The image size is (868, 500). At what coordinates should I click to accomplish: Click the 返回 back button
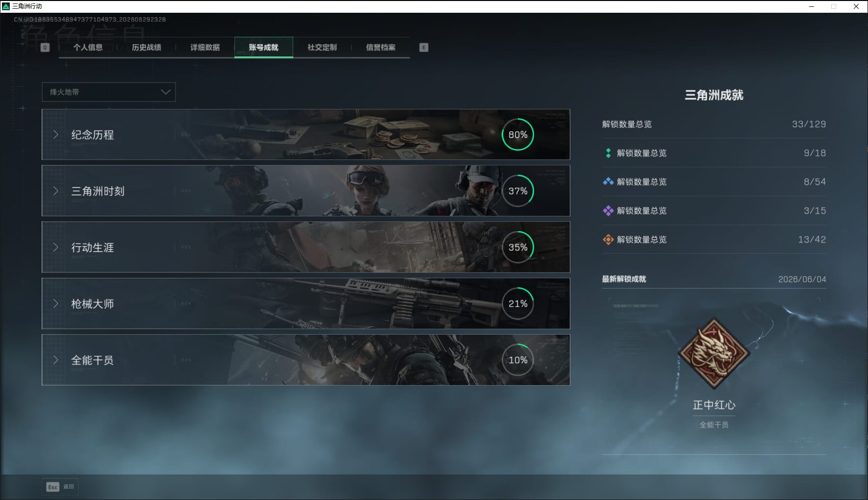(x=60, y=487)
